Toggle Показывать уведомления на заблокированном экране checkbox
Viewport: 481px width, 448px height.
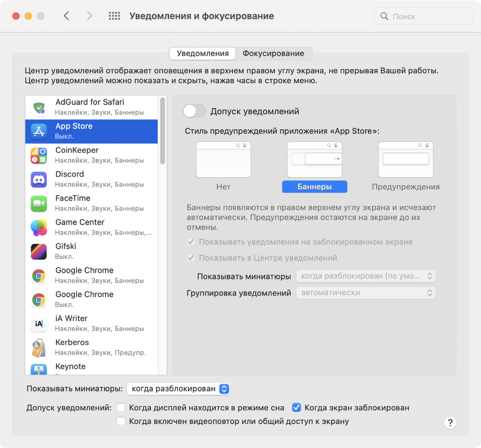click(x=191, y=242)
